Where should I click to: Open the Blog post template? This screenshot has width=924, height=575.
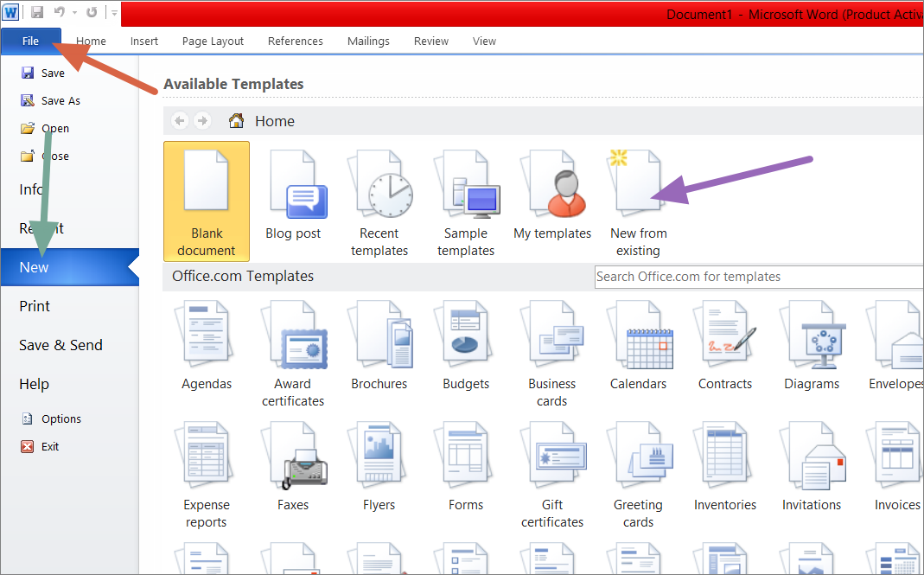pyautogui.click(x=293, y=197)
